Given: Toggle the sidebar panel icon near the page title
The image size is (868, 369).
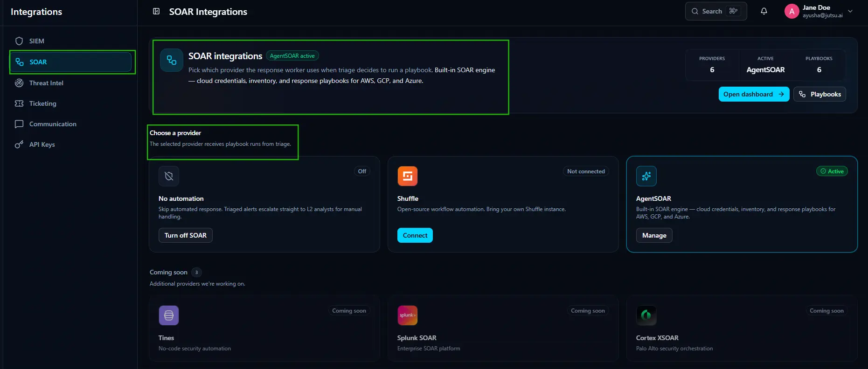Looking at the screenshot, I should click(x=156, y=11).
